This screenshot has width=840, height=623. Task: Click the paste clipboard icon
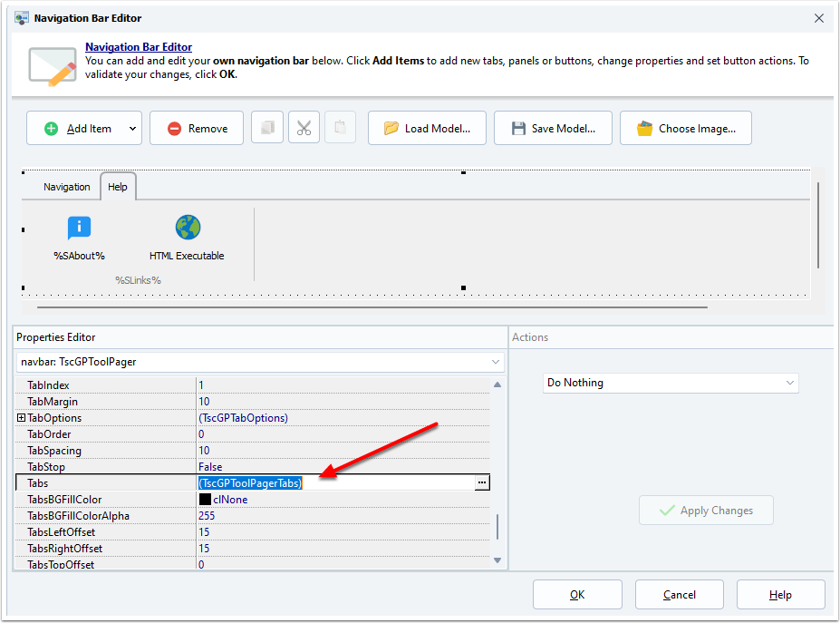tap(340, 128)
